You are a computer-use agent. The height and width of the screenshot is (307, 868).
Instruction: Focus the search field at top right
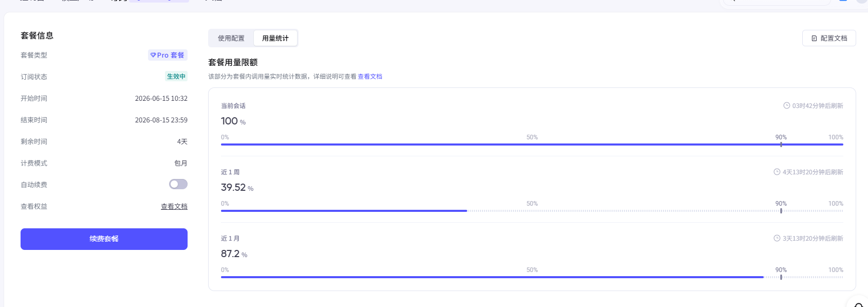(x=777, y=2)
